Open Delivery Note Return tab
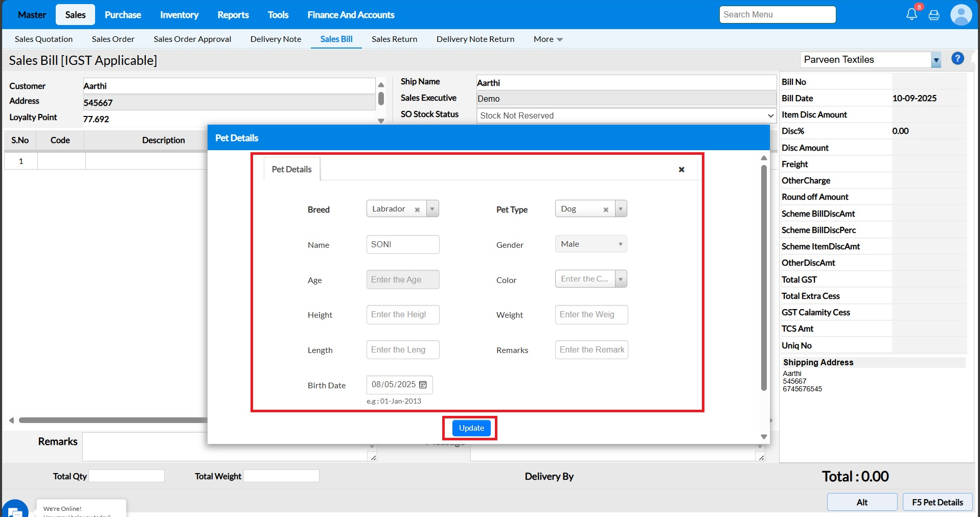Image resolution: width=980 pixels, height=517 pixels. [475, 39]
